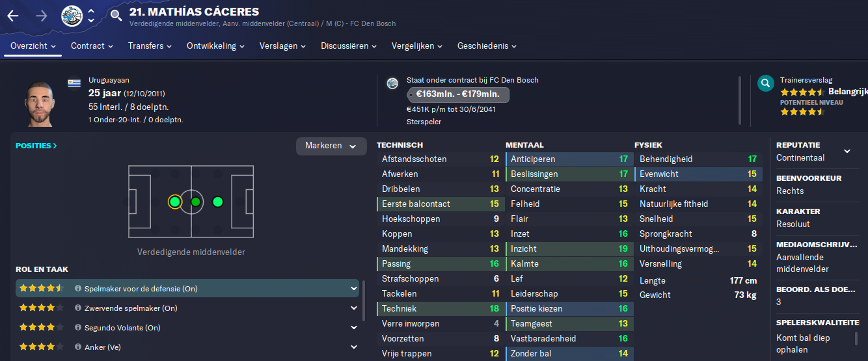This screenshot has height=361, width=868.
Task: Click the €163mln. - €179mln. value button
Action: pyautogui.click(x=457, y=95)
